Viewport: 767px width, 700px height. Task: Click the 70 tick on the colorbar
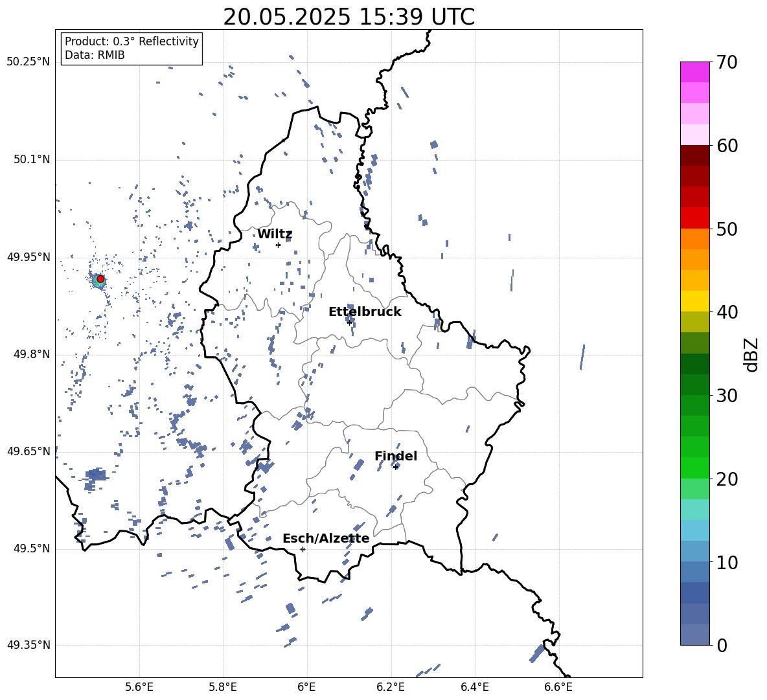point(726,62)
